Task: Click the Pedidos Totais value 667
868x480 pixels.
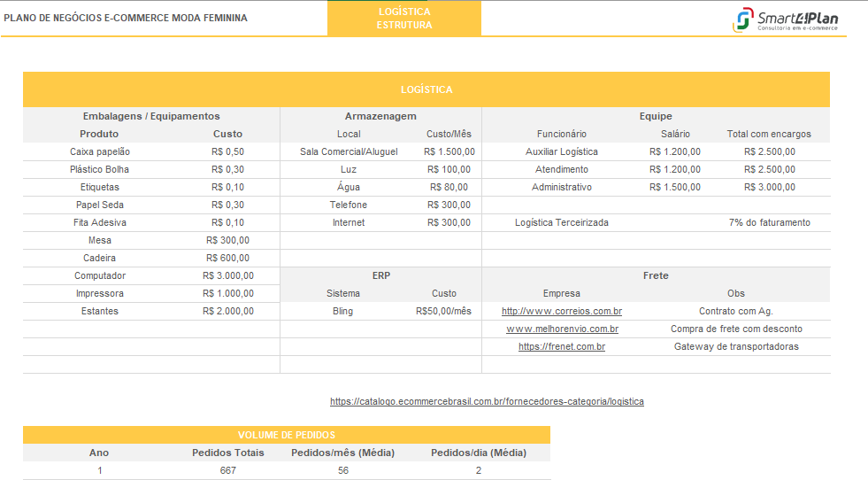Action: coord(227,470)
